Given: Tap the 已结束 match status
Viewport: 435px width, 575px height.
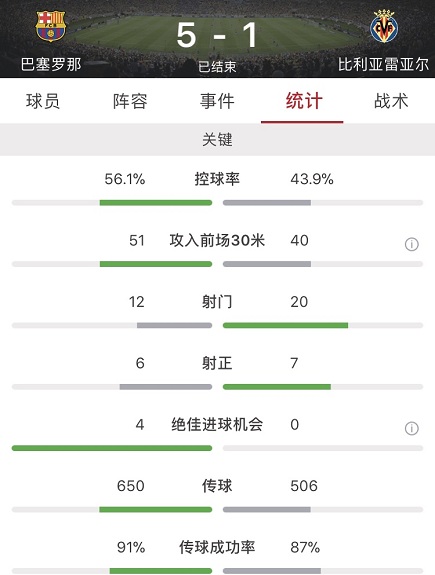Looking at the screenshot, I should 217,66.
